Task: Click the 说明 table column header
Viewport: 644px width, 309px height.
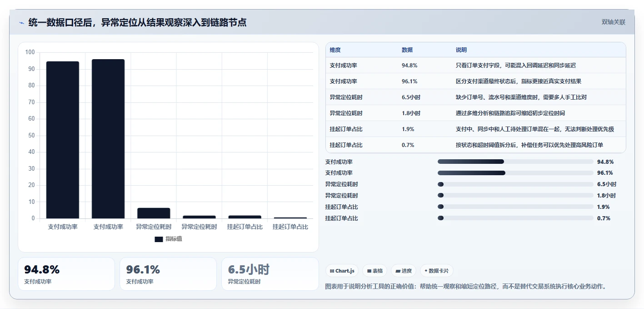Action: pyautogui.click(x=461, y=50)
